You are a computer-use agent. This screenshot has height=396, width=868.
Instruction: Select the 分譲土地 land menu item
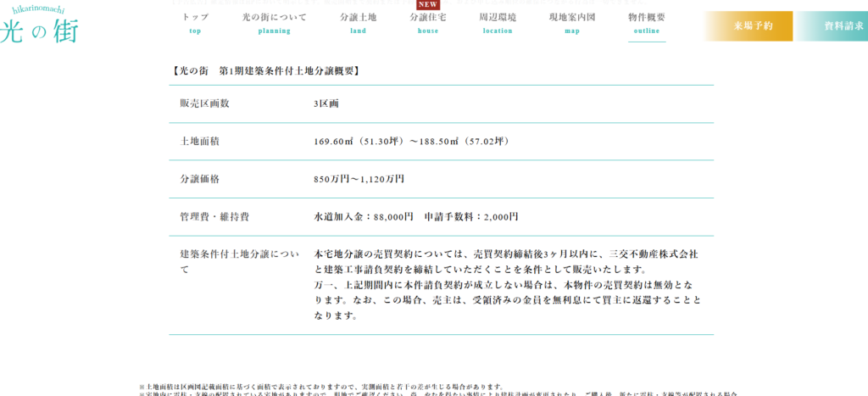point(358,23)
